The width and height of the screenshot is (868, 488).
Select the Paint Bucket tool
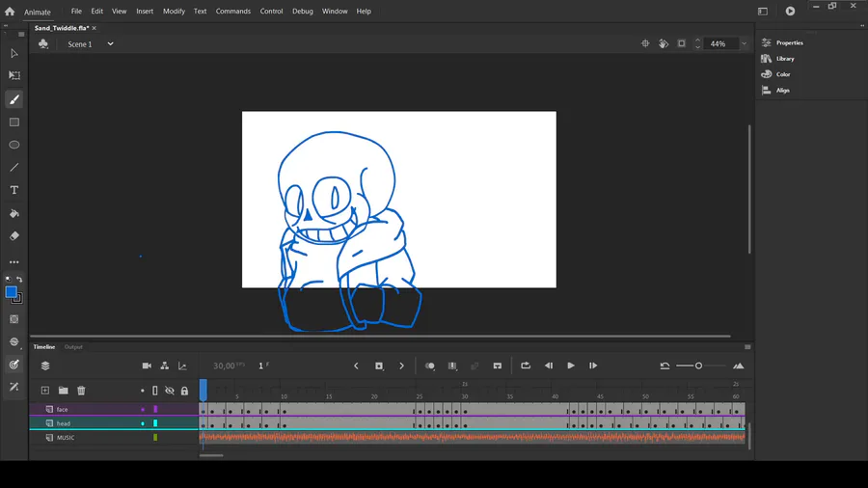[x=14, y=213]
